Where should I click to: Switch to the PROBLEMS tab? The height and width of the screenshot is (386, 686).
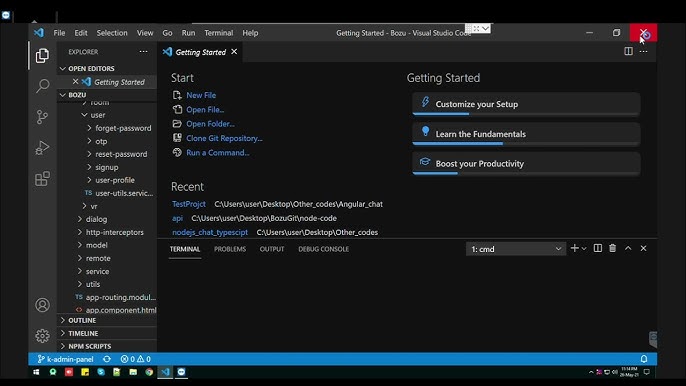coord(230,249)
